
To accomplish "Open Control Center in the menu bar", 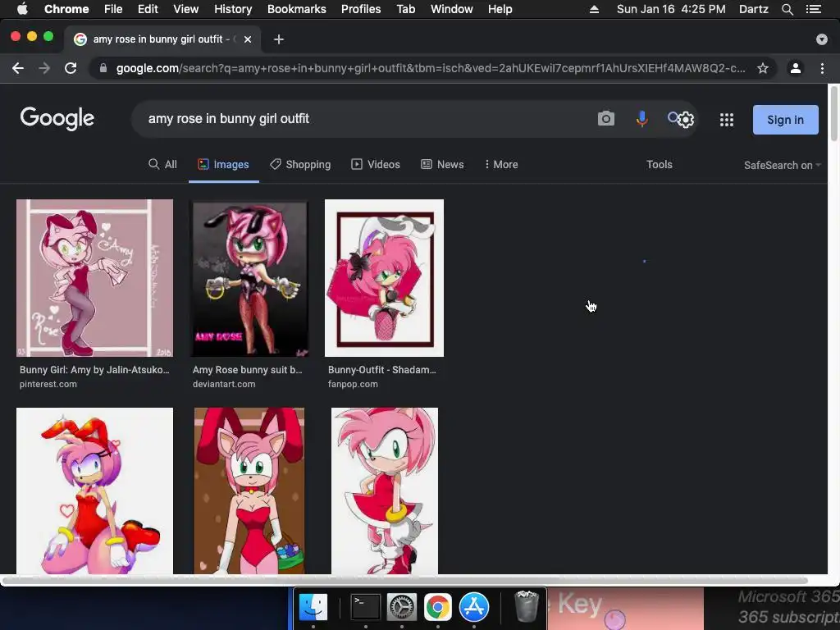I will (813, 9).
